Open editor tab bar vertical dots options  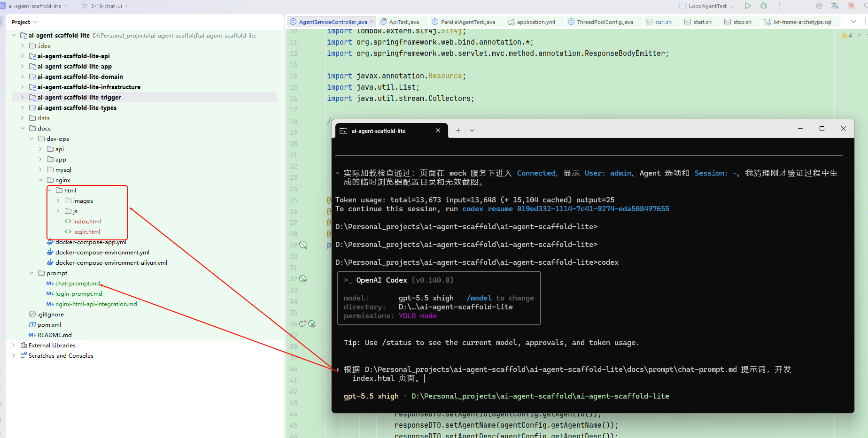866,22
